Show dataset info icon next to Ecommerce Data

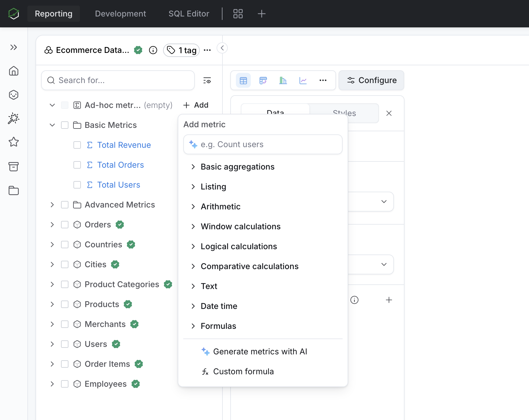153,50
